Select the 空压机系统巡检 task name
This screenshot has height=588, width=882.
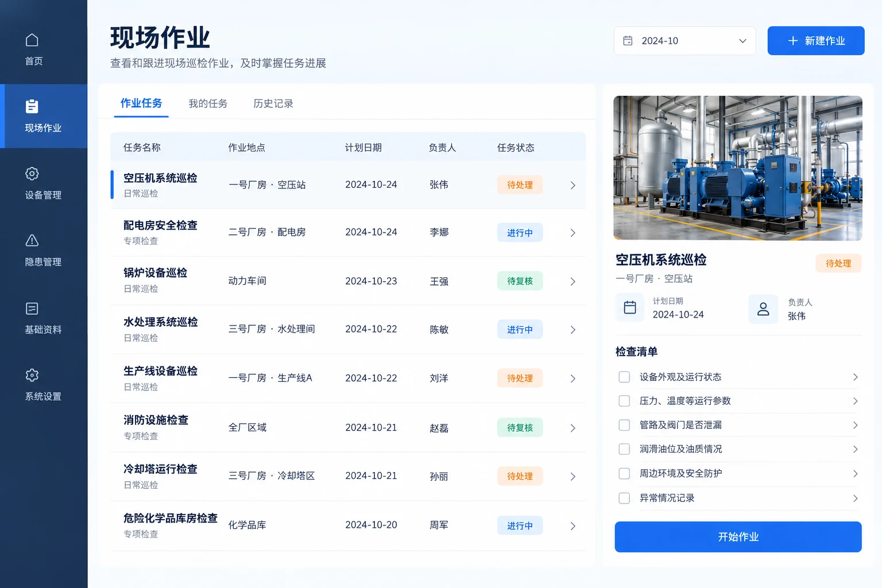pos(160,178)
